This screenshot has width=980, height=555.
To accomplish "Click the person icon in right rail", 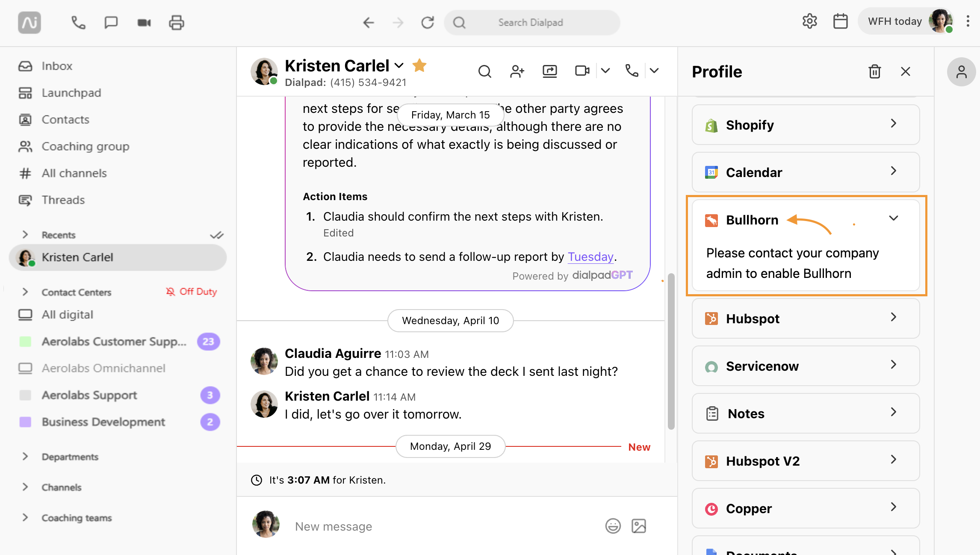I will tap(961, 72).
